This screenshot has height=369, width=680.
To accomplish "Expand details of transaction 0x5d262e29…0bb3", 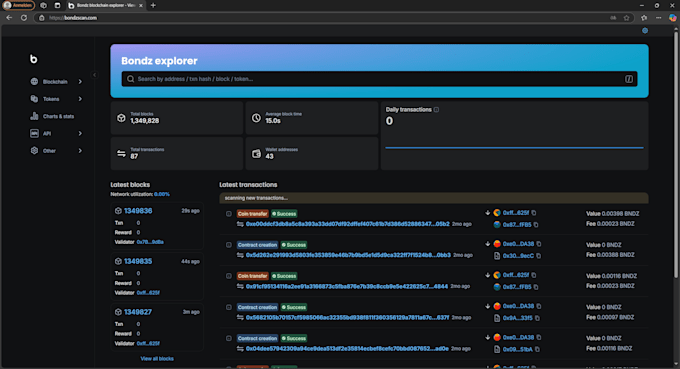I will [229, 245].
